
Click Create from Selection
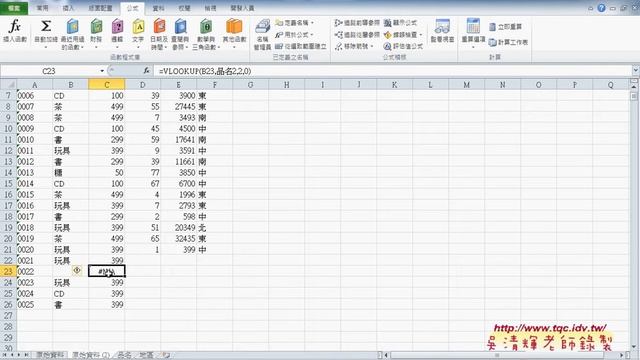[301, 47]
